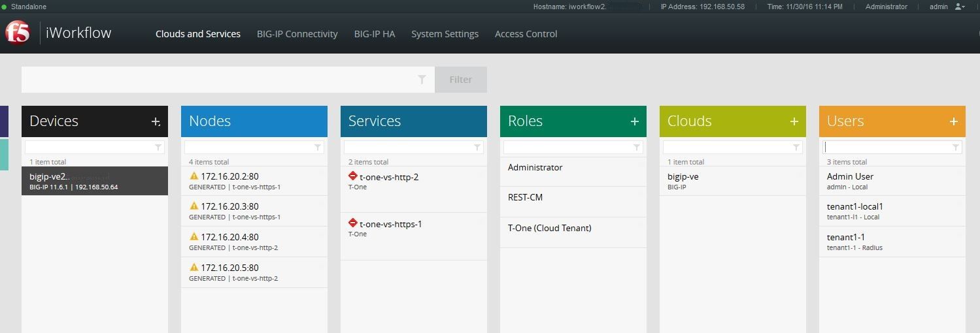Click funnel icon in Services filter box
Viewport: 980px width, 333px height.
point(477,148)
